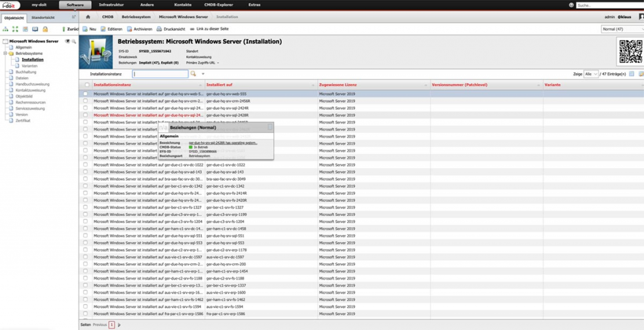Click the home icon in the breadcrumb
Viewport: 644px width, 330px height.
pos(88,17)
